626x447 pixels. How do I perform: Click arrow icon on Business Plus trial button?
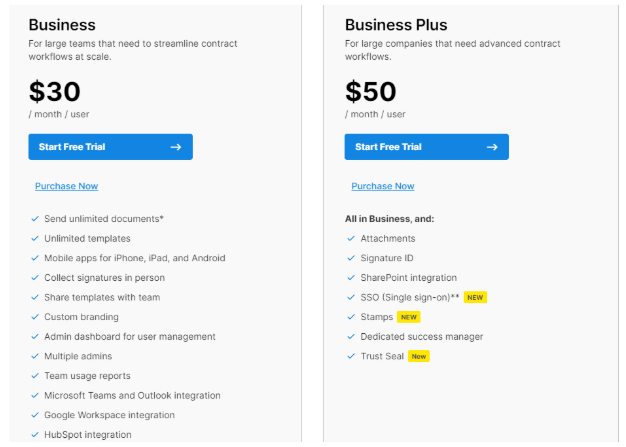pyautogui.click(x=492, y=147)
